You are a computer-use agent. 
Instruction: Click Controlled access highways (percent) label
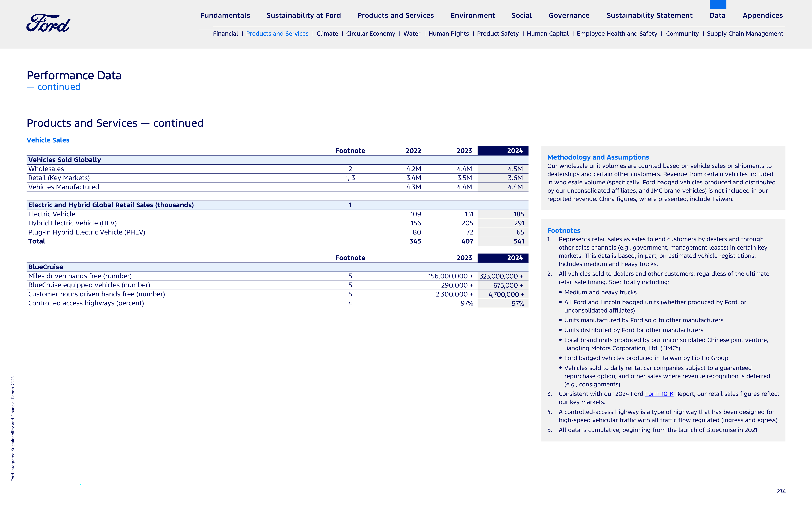[x=86, y=303]
